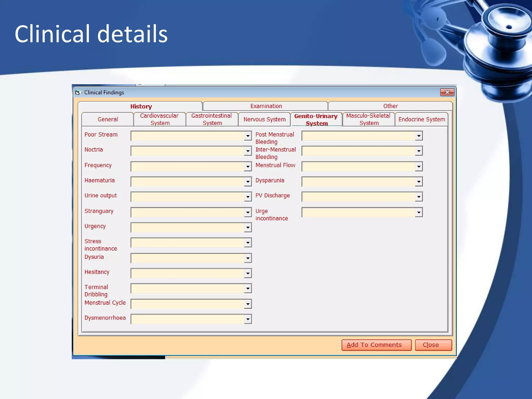The width and height of the screenshot is (532, 399).
Task: Expand the Haematuria dropdown arrow
Action: pyautogui.click(x=248, y=182)
